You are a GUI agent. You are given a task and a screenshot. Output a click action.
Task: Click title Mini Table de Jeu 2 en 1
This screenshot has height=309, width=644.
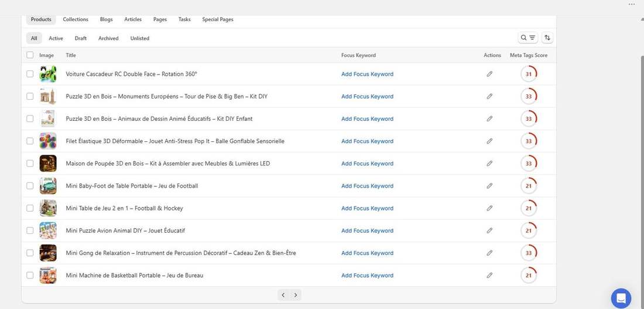[125, 208]
